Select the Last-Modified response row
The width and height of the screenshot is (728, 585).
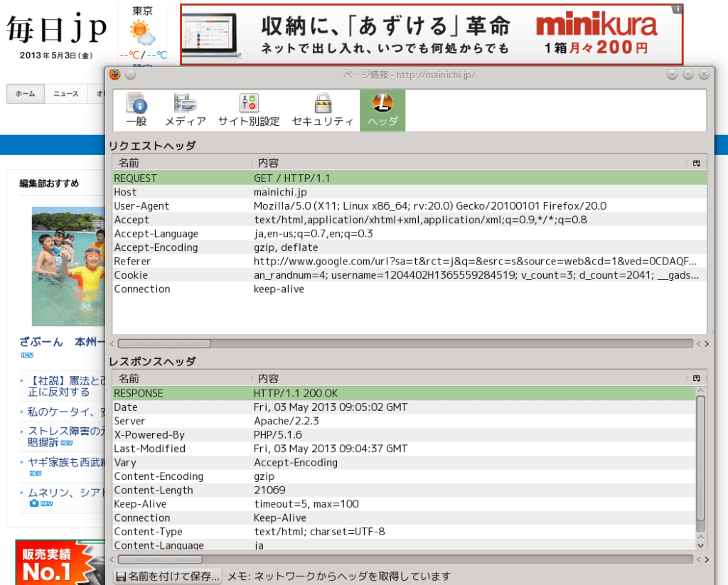[x=405, y=449]
